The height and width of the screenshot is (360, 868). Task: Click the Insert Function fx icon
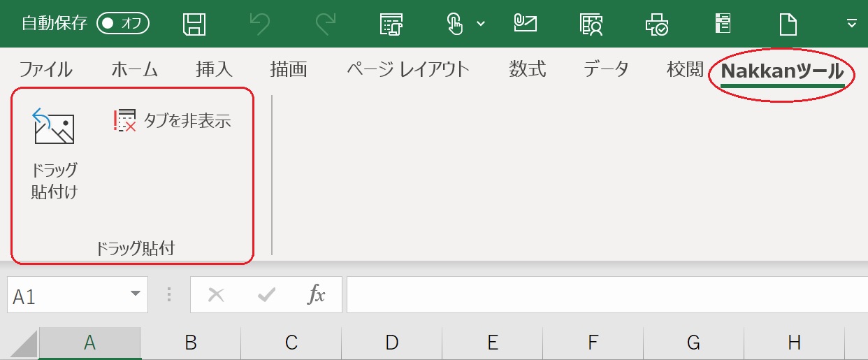pyautogui.click(x=317, y=296)
